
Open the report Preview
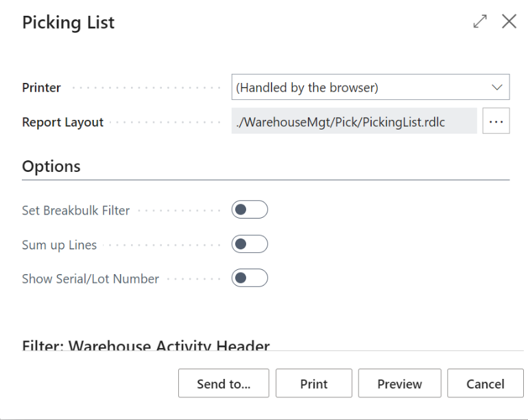(400, 384)
